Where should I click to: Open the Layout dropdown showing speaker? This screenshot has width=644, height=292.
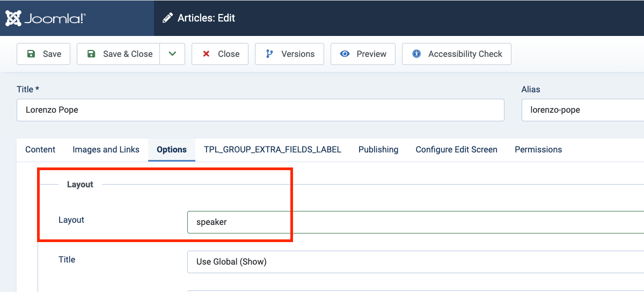tap(413, 222)
